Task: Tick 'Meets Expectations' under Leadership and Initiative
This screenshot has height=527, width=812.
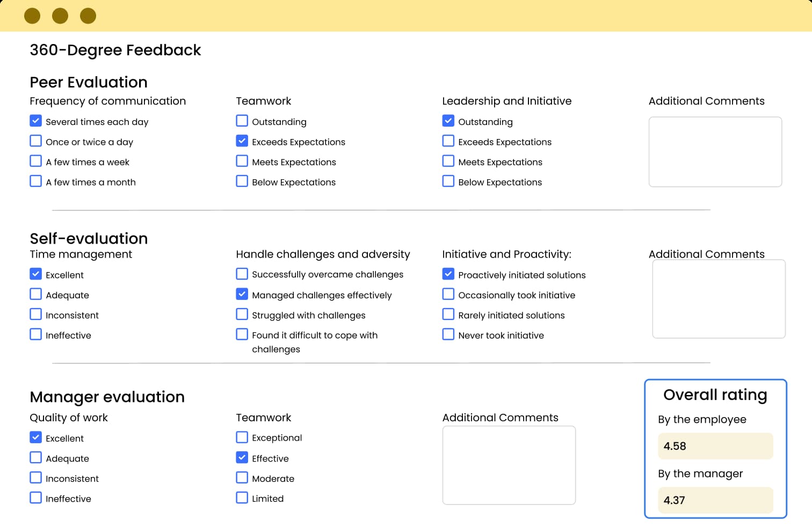Action: point(448,161)
